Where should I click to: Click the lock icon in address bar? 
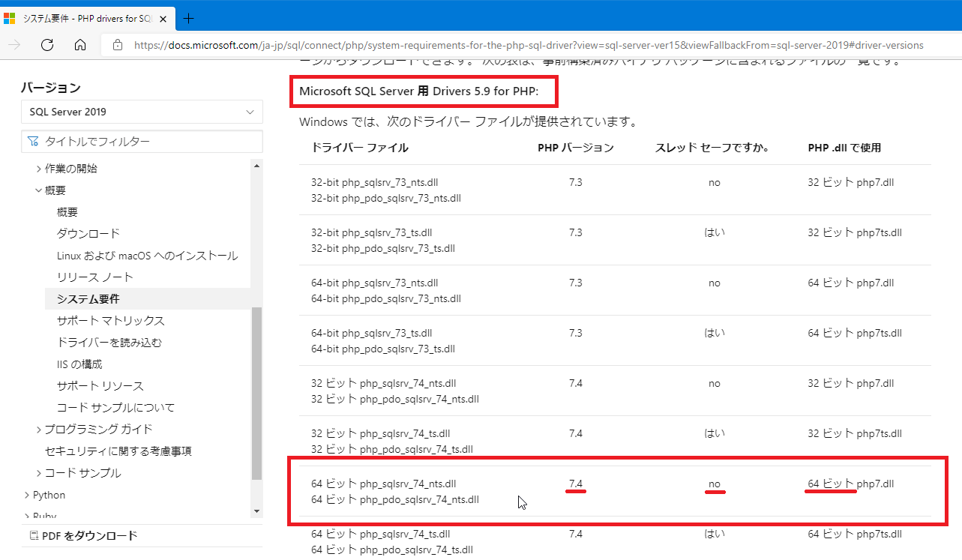[117, 45]
